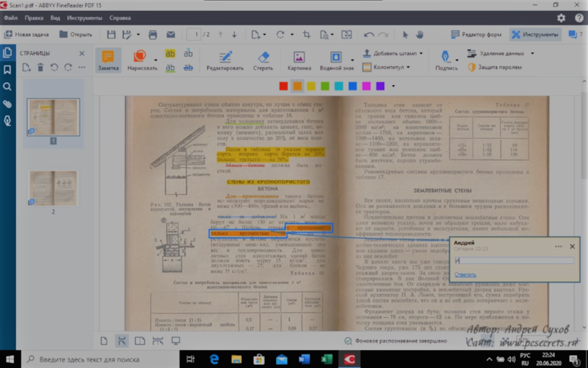Click the insert text markup tool
Screen dimensions: 588x368
coord(188,53)
